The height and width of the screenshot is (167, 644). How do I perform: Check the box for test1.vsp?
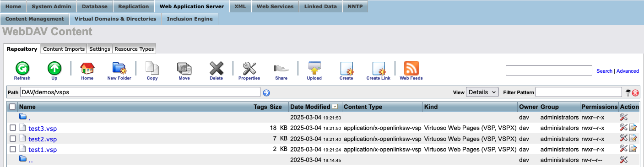point(13,149)
